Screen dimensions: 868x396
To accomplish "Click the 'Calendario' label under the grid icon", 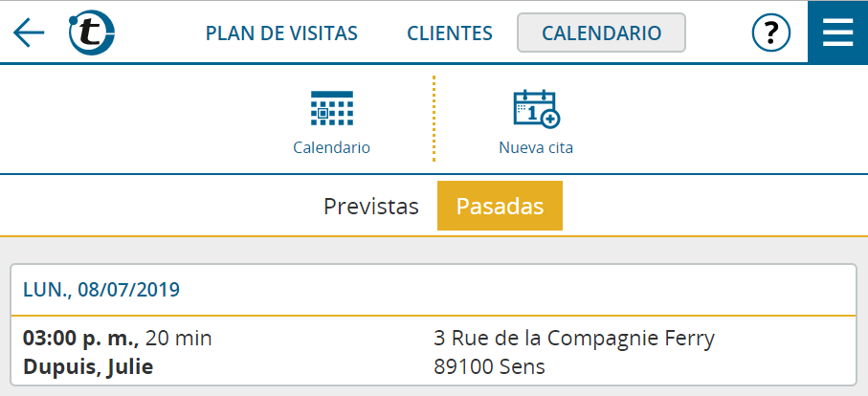I will [331, 147].
